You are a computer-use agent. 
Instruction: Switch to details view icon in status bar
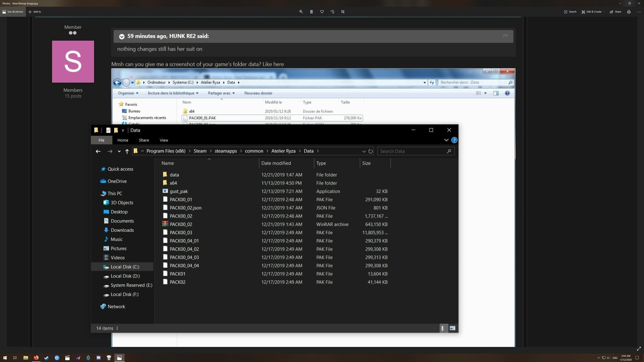pos(443,328)
